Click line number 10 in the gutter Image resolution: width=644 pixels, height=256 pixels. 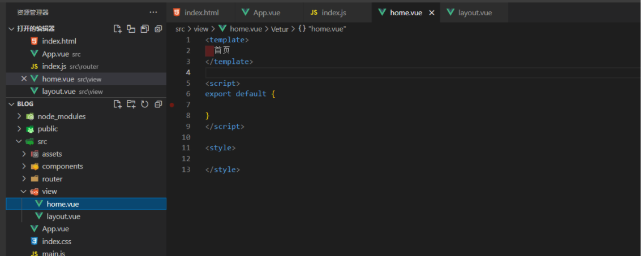point(186,137)
